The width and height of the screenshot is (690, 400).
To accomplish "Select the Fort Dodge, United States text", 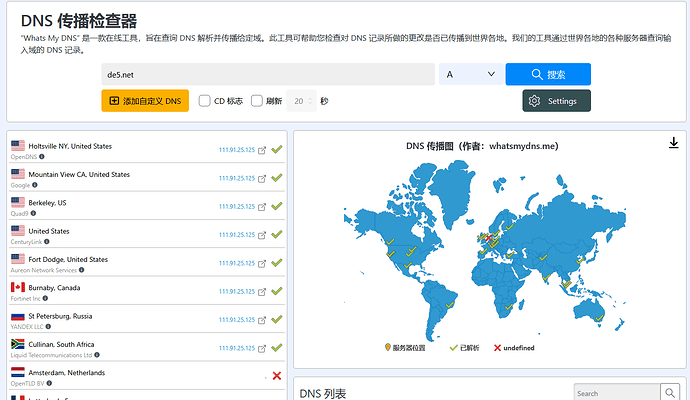I will pyautogui.click(x=68, y=260).
